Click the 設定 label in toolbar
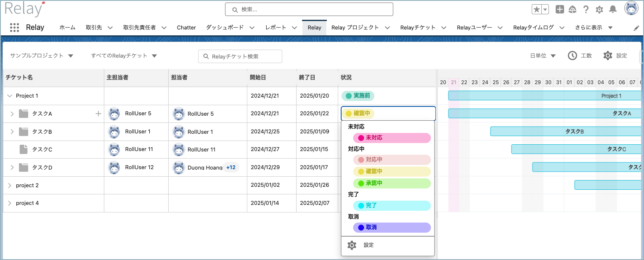The image size is (644, 260). [x=622, y=56]
